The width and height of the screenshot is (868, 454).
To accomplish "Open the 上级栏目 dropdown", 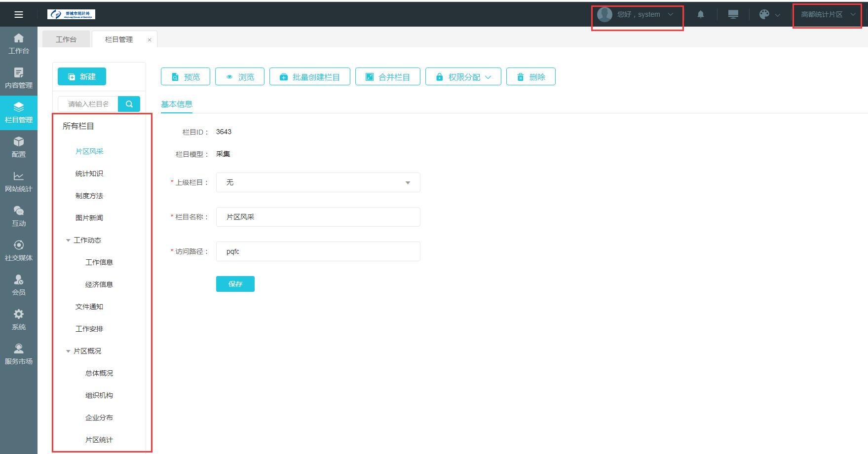I will 318,182.
